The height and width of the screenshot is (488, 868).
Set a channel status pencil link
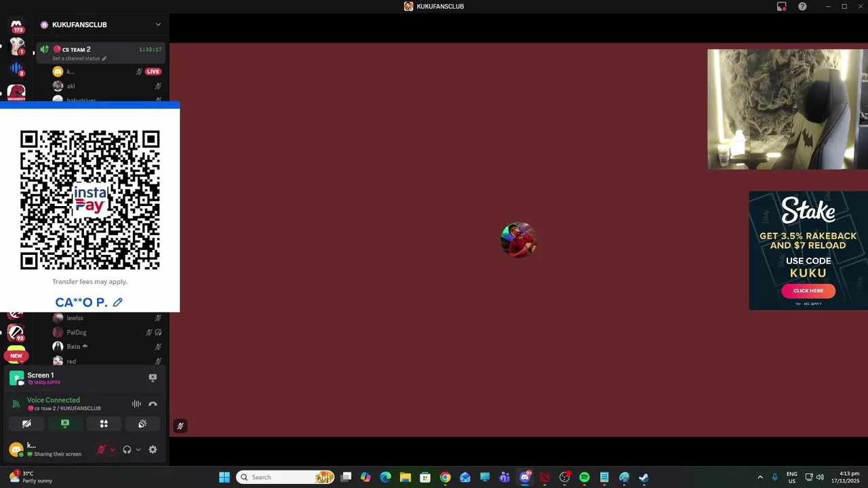[x=79, y=58]
